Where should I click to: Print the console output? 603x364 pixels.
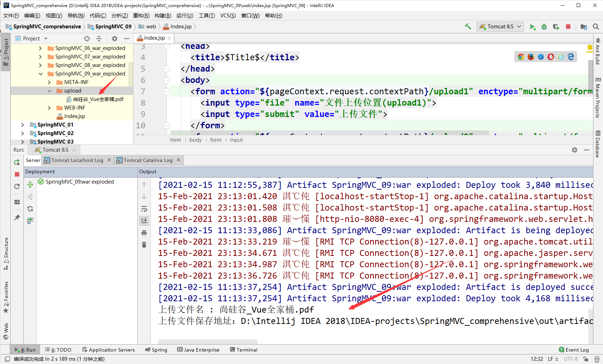click(x=144, y=233)
